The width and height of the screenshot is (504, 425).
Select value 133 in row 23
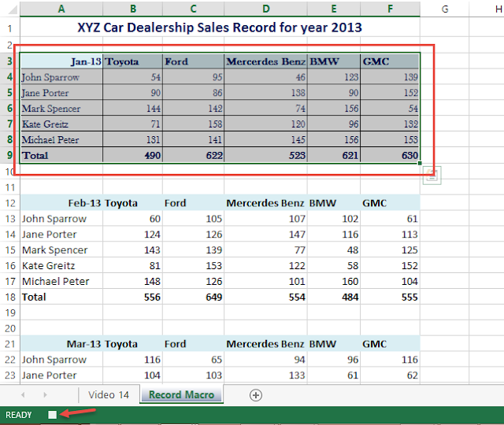point(266,375)
